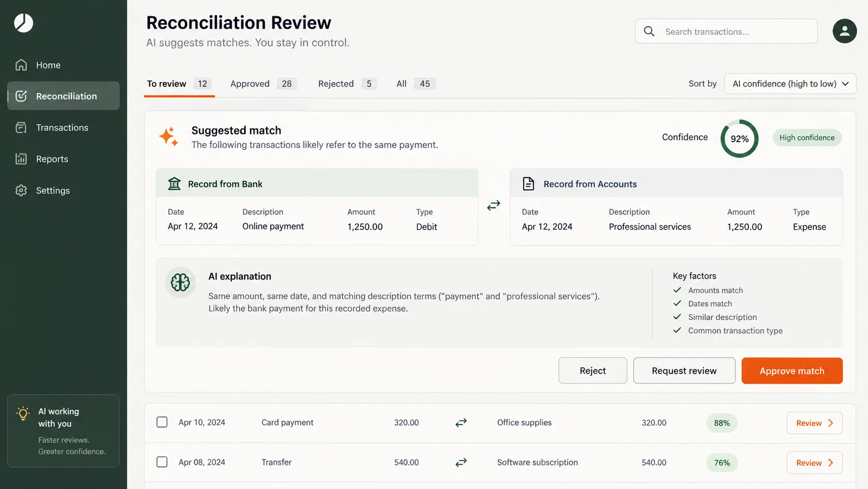Image resolution: width=868 pixels, height=489 pixels.
Task: Open Transactions in sidebar
Action: click(63, 127)
